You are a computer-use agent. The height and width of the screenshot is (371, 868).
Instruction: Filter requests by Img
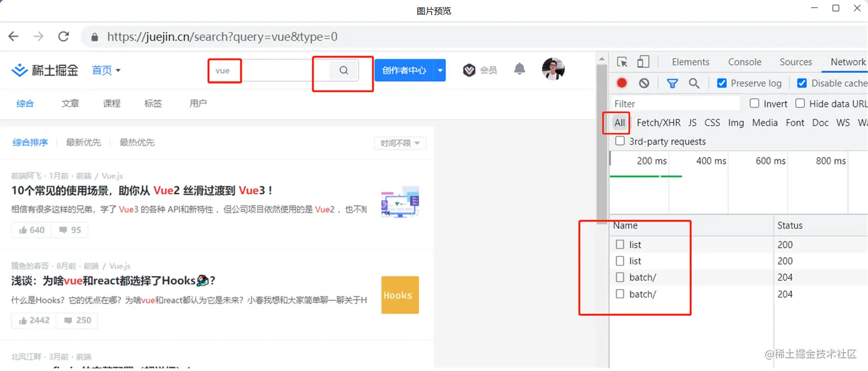click(x=736, y=123)
